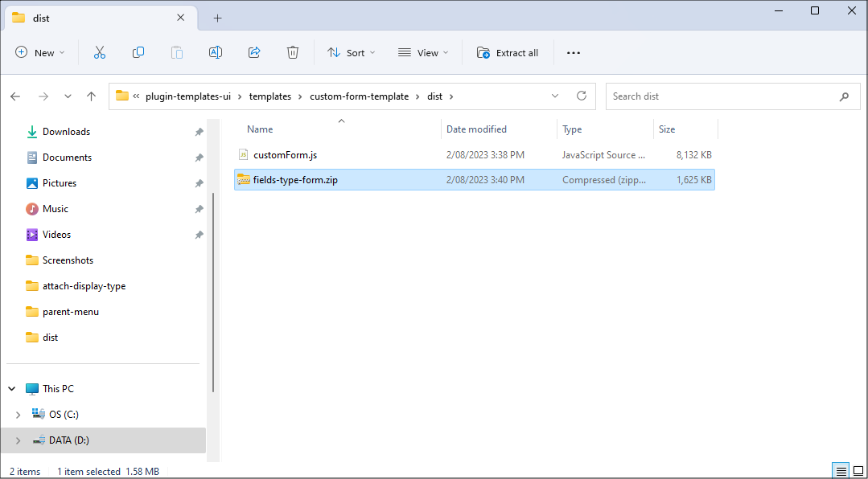Click the Paste icon in the toolbar
Viewport: 868px width, 479px height.
176,52
